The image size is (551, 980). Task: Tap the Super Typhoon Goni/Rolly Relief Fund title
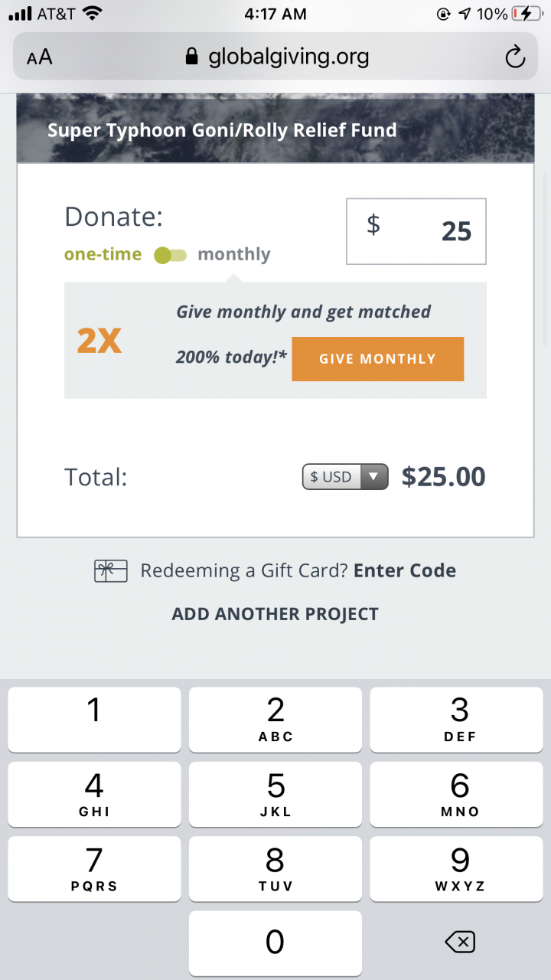click(x=222, y=130)
